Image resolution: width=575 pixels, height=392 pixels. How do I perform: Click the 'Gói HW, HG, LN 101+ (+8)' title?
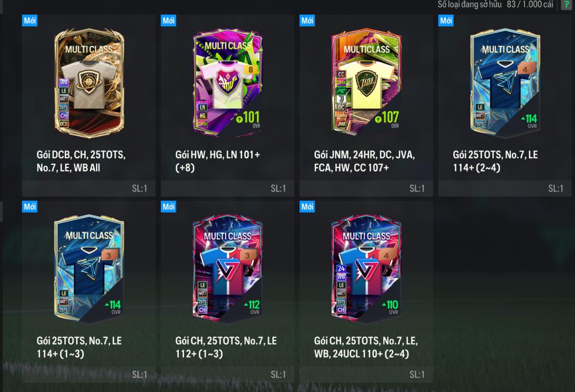[218, 161]
